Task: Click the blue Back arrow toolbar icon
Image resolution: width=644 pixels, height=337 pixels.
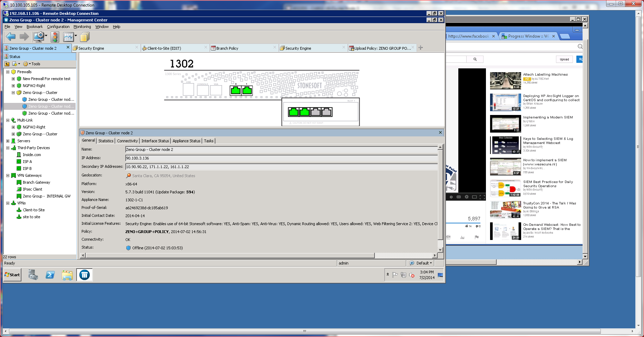Action: [x=11, y=37]
